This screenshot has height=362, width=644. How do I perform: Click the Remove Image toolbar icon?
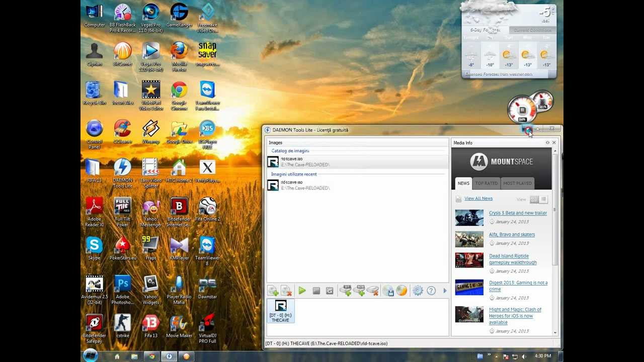[286, 291]
